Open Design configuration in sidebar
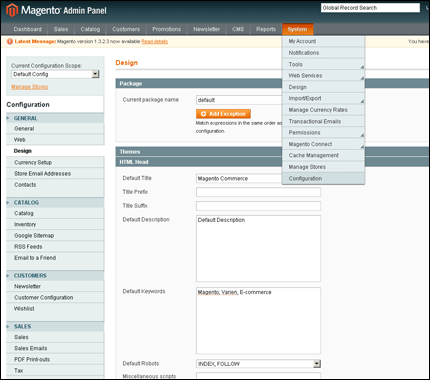The height and width of the screenshot is (380, 430). pyautogui.click(x=55, y=151)
